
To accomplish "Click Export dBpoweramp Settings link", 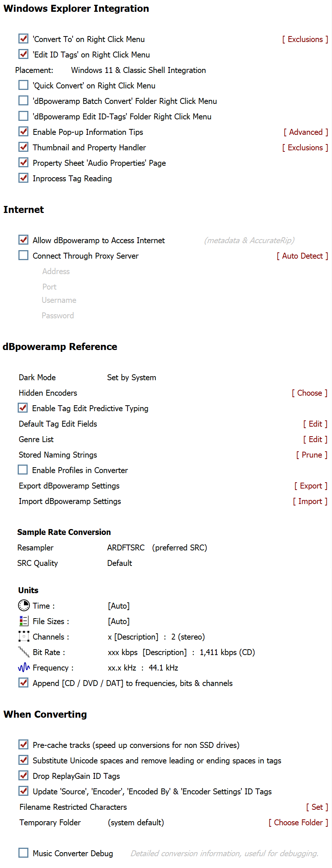I will [x=311, y=486].
